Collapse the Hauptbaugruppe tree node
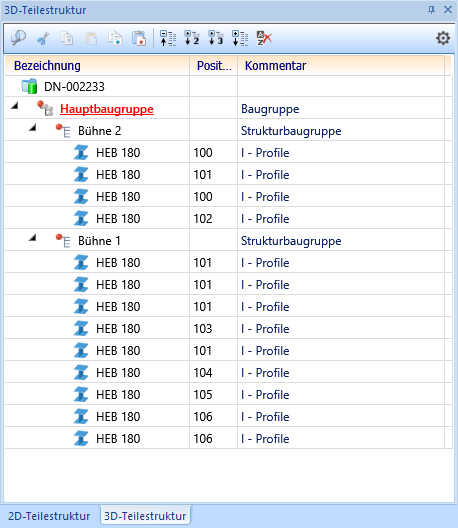The width and height of the screenshot is (458, 528). coord(14,106)
